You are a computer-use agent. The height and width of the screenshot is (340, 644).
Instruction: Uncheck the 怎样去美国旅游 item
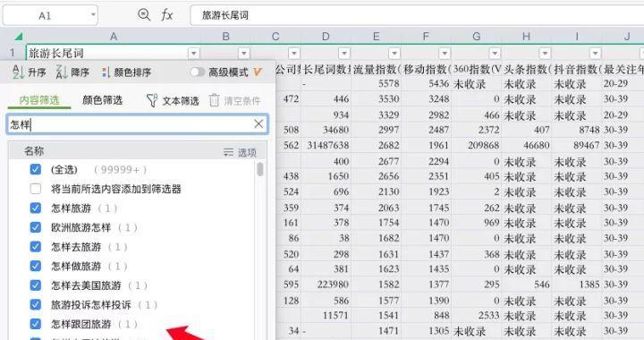(36, 285)
